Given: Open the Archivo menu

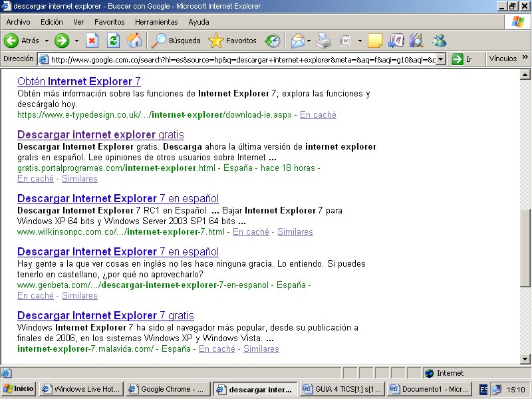Looking at the screenshot, I should click(x=19, y=22).
